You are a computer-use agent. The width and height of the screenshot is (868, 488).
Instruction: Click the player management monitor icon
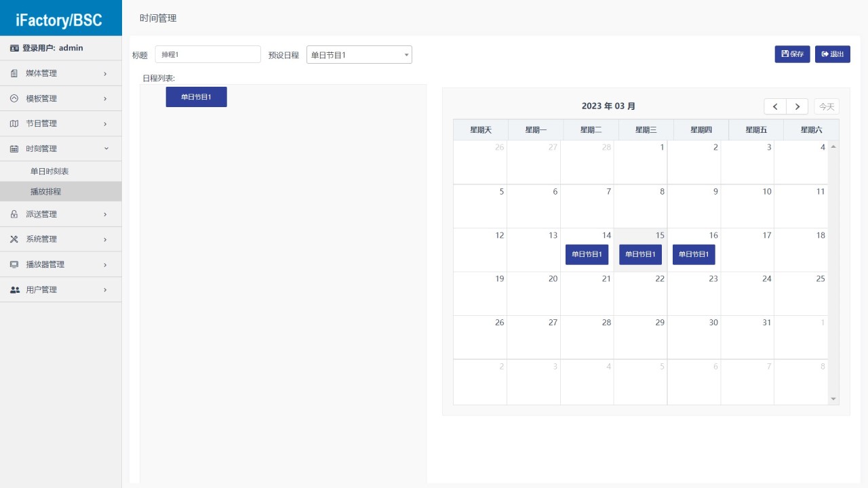(14, 264)
